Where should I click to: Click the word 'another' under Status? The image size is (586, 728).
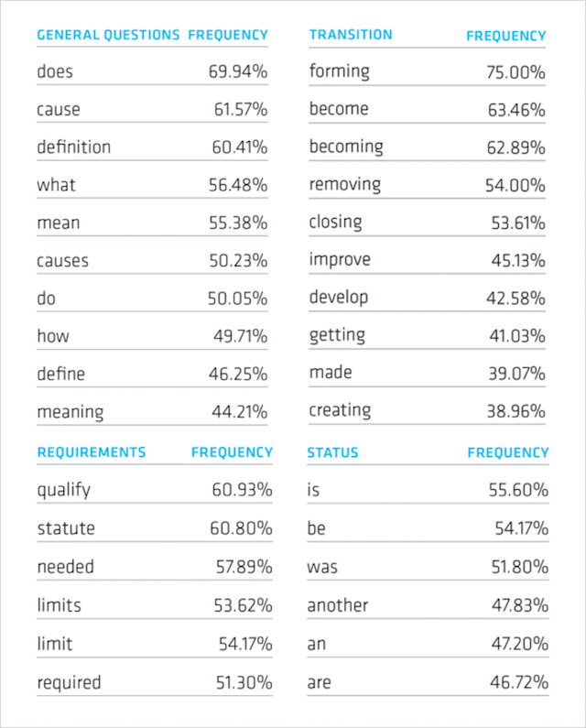click(338, 605)
